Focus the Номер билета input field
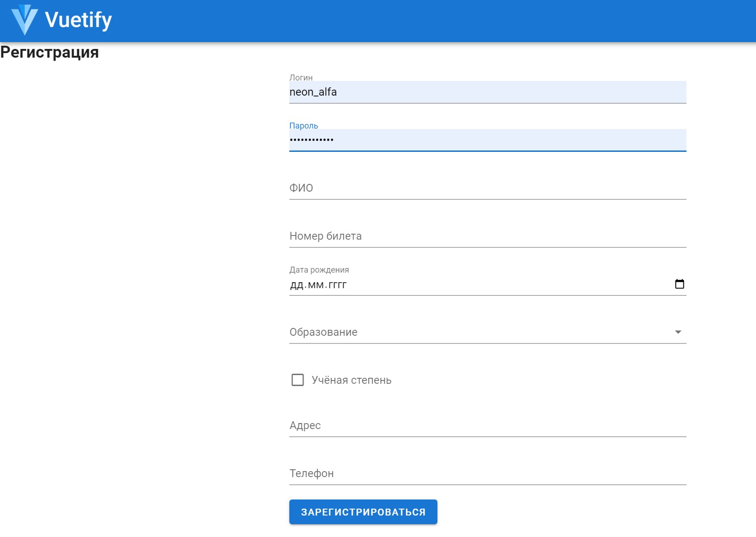 coord(487,236)
